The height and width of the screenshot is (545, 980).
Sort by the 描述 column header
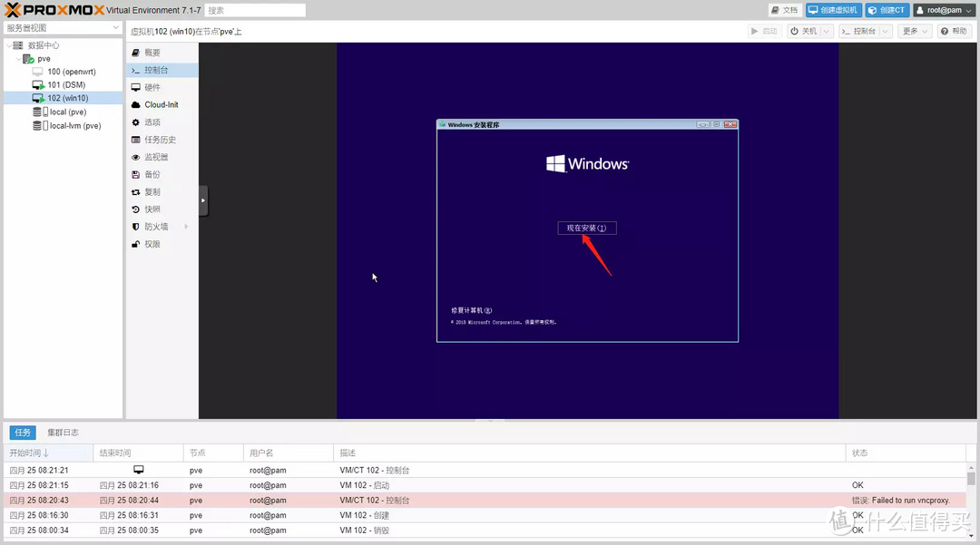click(590, 453)
